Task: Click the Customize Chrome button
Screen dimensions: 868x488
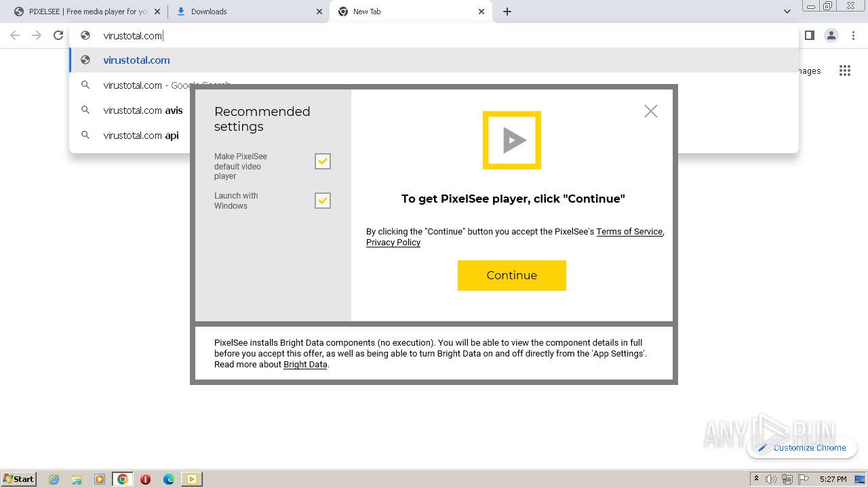Action: coord(802,447)
